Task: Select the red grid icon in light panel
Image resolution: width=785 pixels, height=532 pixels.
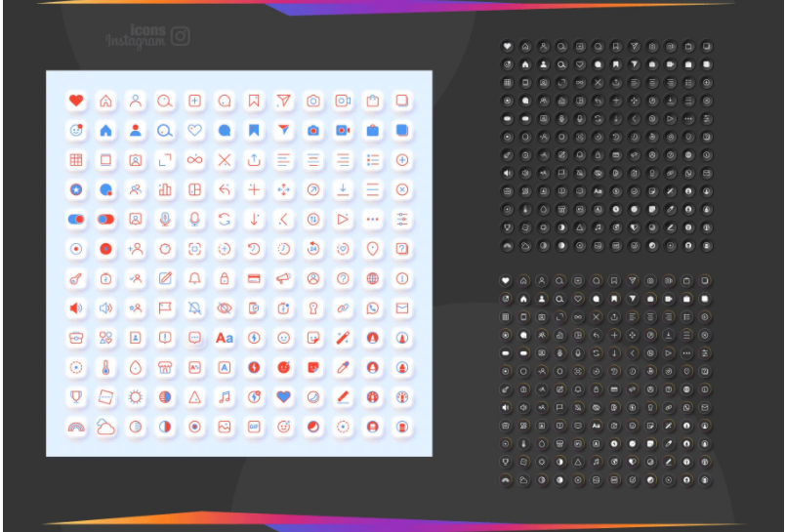Action: [76, 160]
